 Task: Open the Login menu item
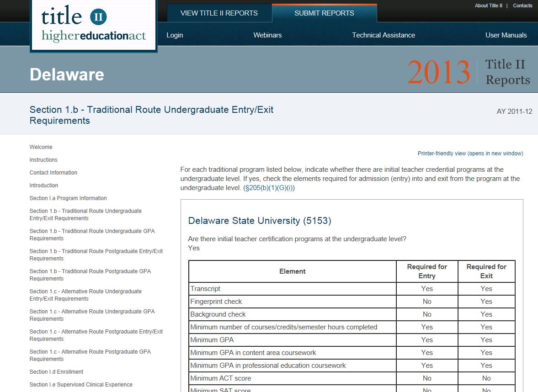tap(175, 35)
